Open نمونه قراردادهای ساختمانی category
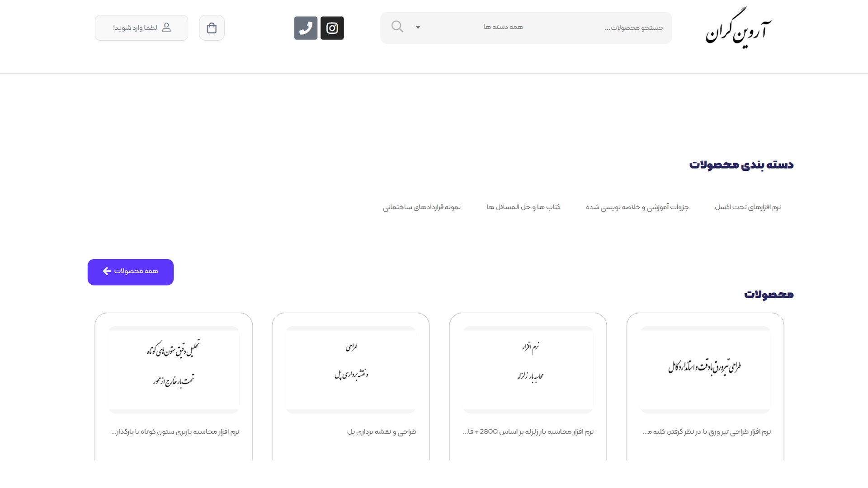Viewport: 868px width, 488px height. click(x=422, y=207)
